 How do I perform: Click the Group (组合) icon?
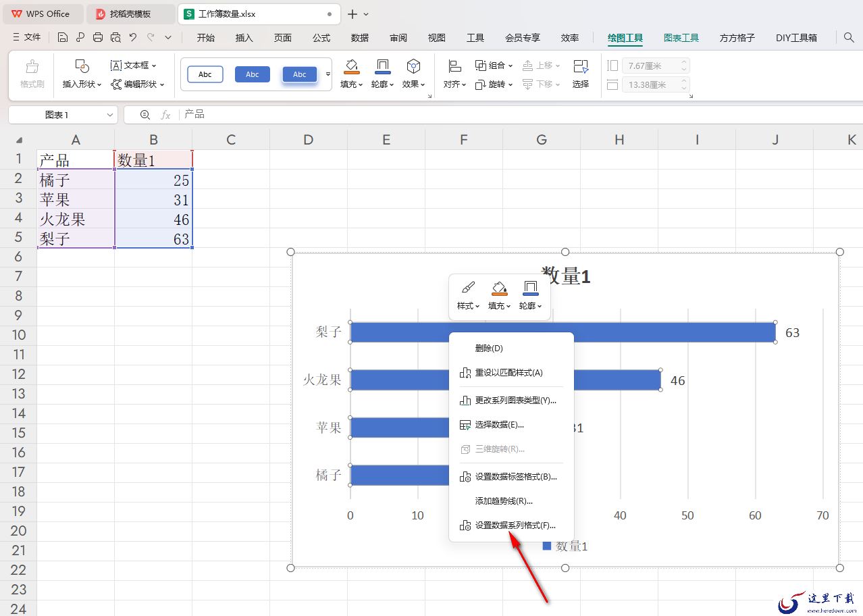tap(481, 66)
